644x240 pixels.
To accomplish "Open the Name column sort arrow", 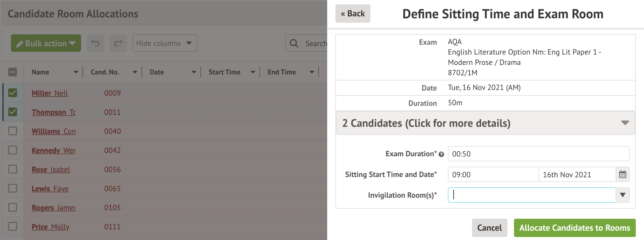I will [x=76, y=72].
